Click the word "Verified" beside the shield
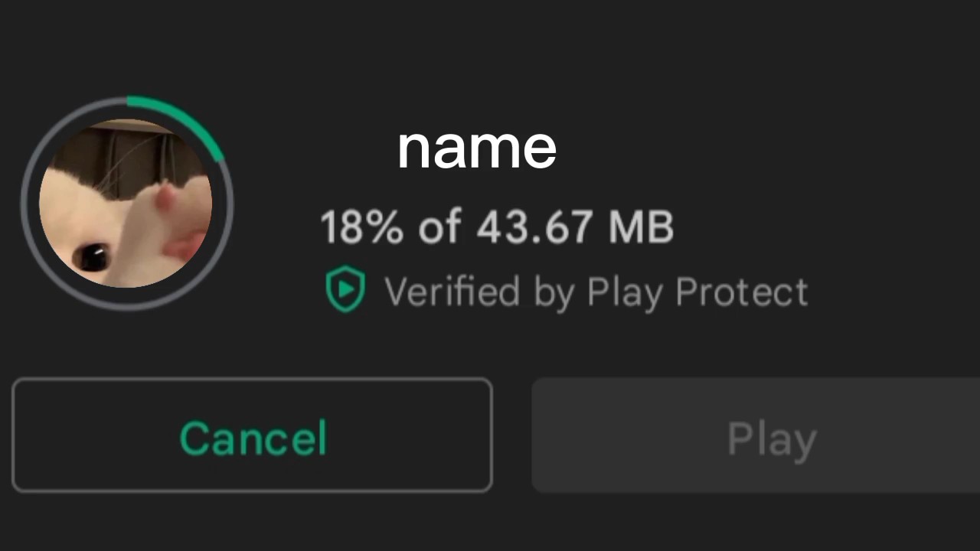This screenshot has height=551, width=980. (x=453, y=292)
